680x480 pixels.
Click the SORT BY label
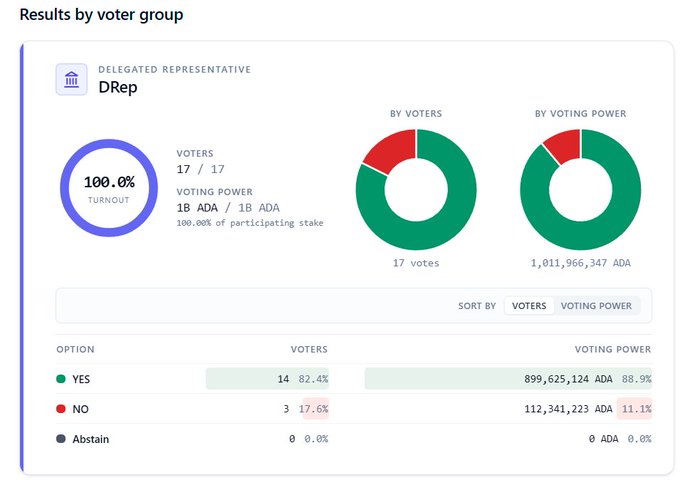[477, 306]
